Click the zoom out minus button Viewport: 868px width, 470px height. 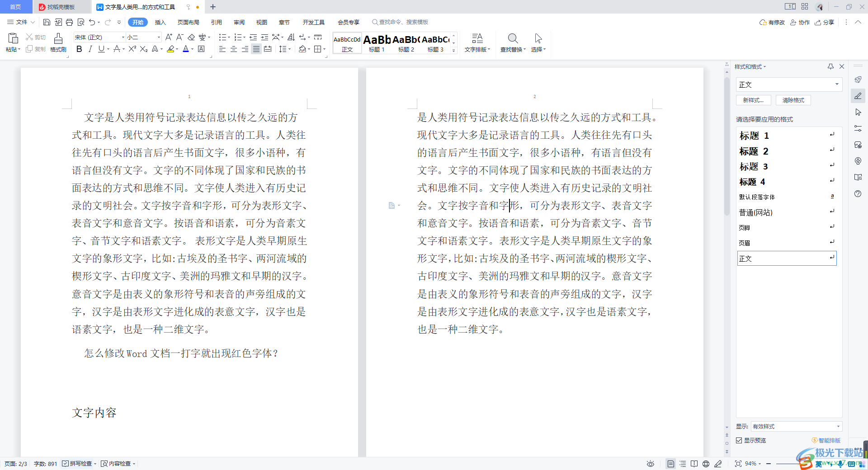[768, 464]
